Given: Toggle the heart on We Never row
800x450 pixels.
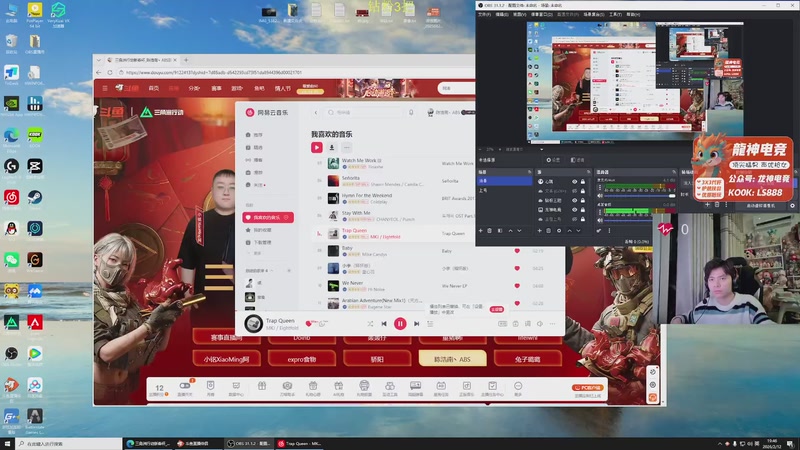Looking at the screenshot, I should pos(517,286).
